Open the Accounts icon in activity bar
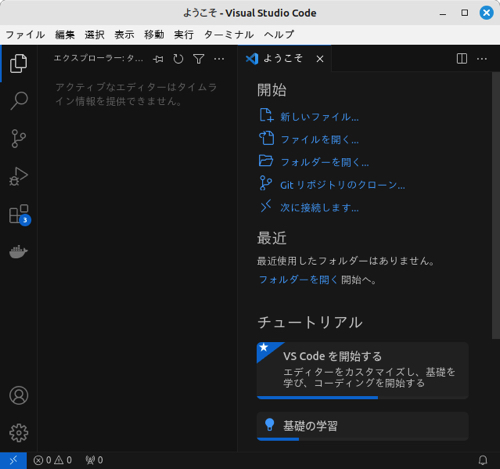 click(19, 395)
